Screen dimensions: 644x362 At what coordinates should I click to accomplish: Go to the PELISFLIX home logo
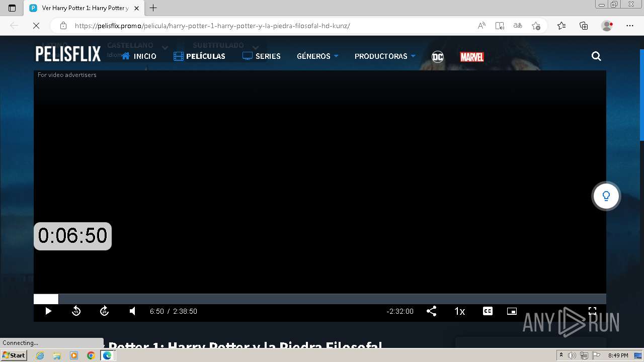coord(68,54)
